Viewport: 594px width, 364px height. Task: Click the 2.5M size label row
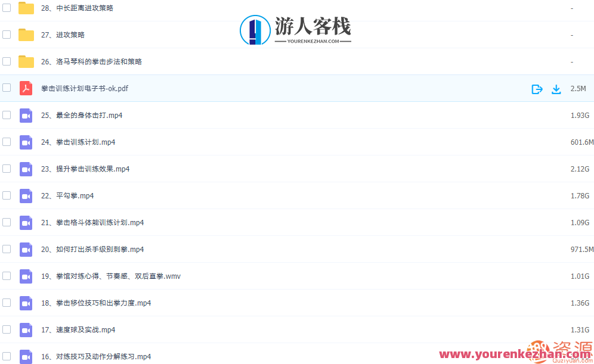coord(578,88)
